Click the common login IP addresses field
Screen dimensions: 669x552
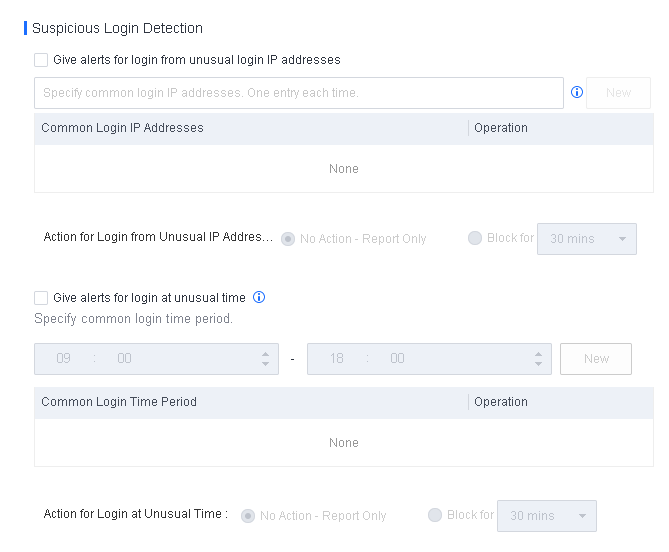299,93
